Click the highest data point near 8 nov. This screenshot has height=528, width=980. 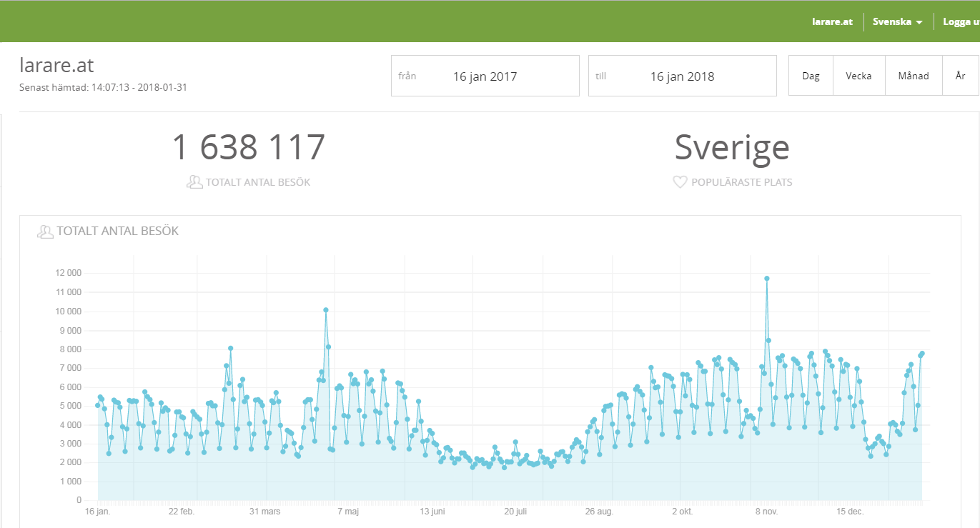coord(766,279)
